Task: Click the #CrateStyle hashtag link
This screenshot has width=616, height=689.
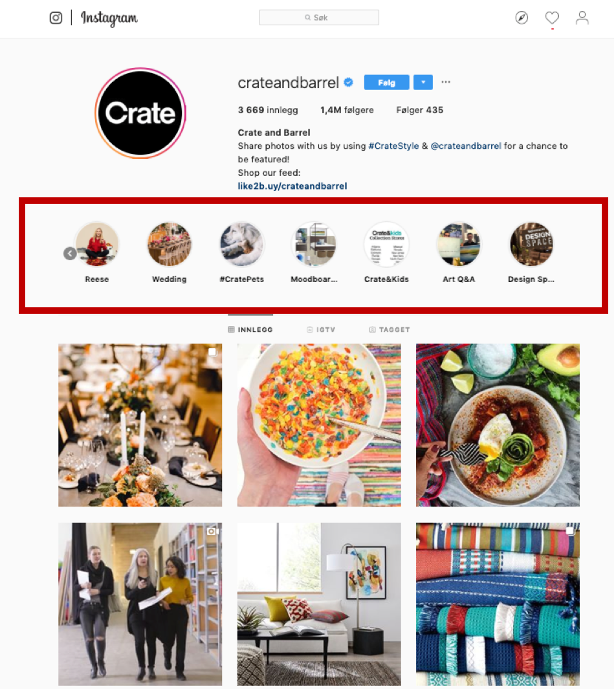Action: (393, 146)
